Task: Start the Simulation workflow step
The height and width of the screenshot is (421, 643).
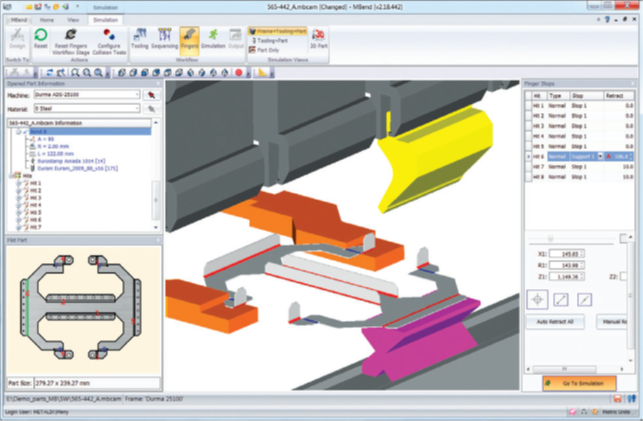Action: click(213, 42)
